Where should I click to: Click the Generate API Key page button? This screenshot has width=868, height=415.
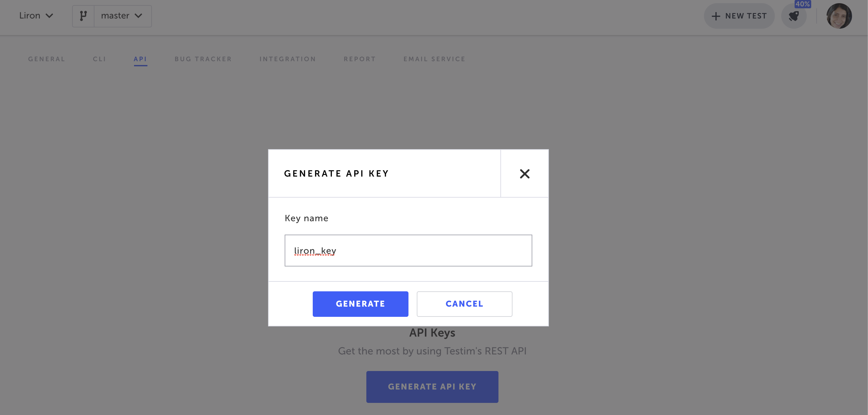pyautogui.click(x=432, y=386)
